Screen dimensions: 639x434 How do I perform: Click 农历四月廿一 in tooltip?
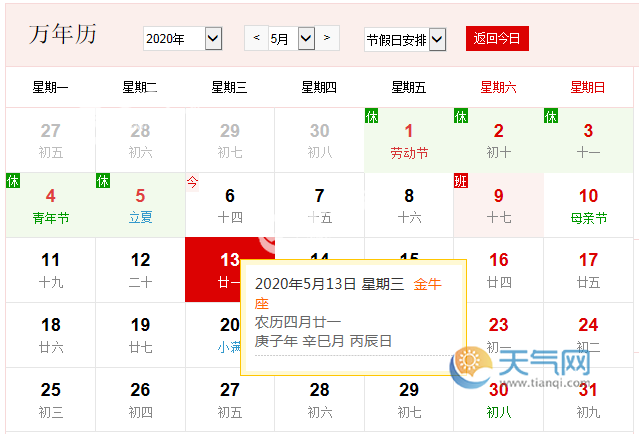(298, 322)
